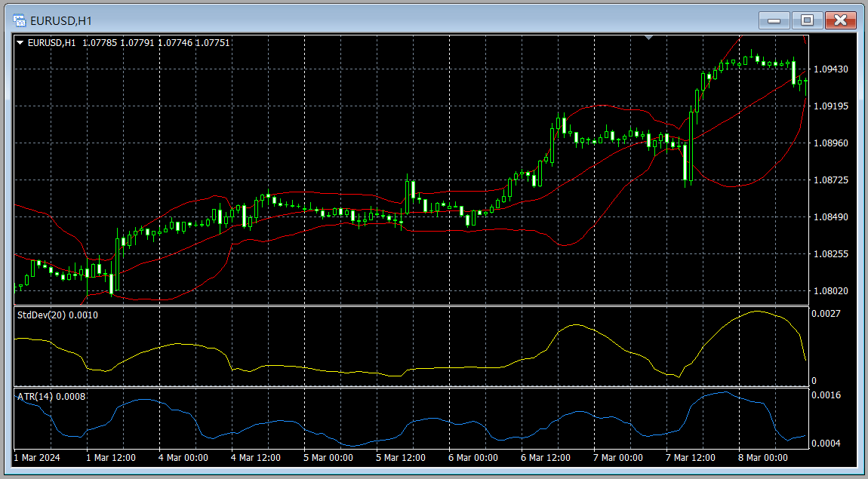Expand the EURUSD,H1 chart header arrow
Image resolution: width=868 pixels, height=479 pixels.
coord(20,42)
